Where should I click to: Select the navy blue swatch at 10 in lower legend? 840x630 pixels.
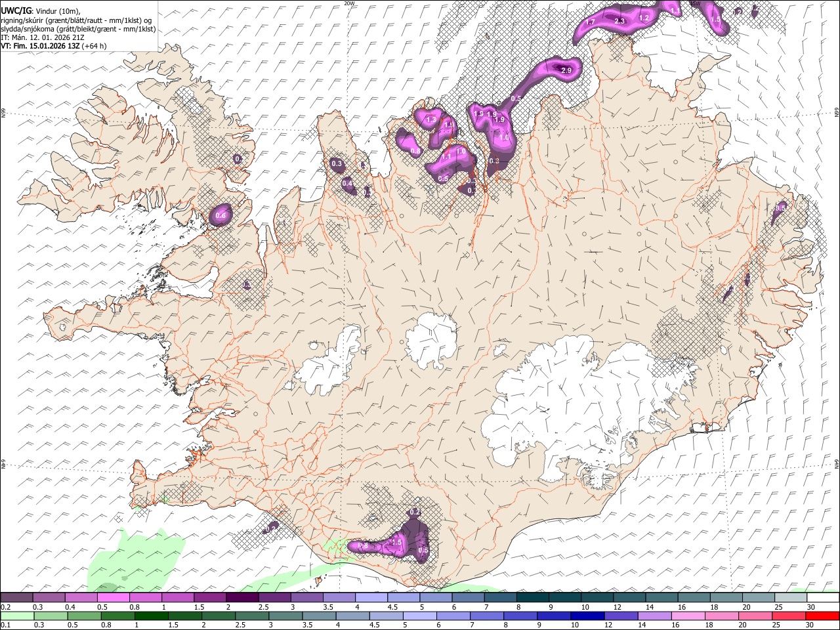coord(586,616)
